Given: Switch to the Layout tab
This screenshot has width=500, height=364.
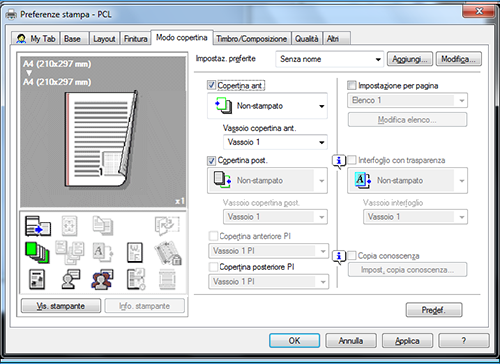Looking at the screenshot, I should coord(104,39).
